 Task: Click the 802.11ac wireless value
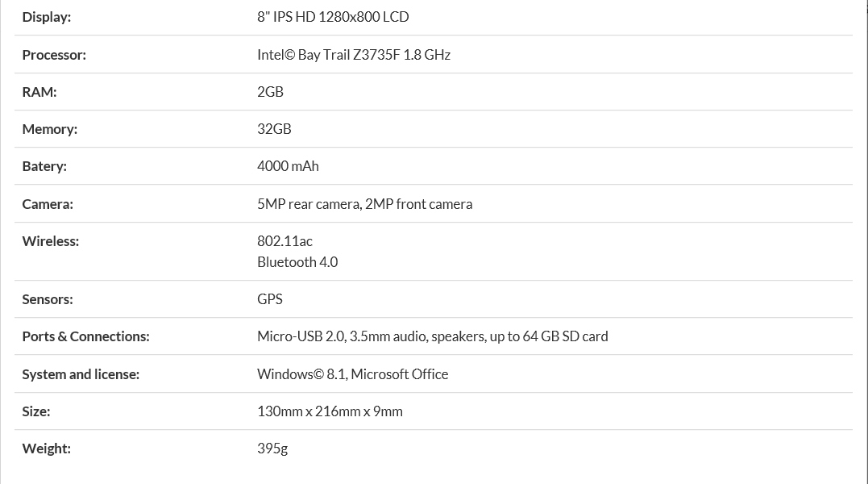(x=284, y=241)
